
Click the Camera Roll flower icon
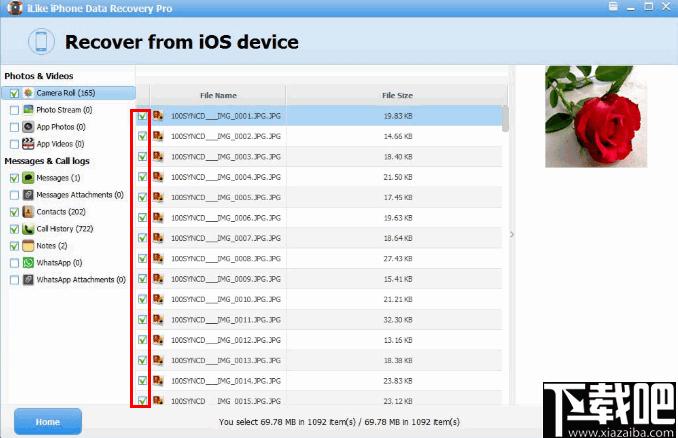coord(28,93)
